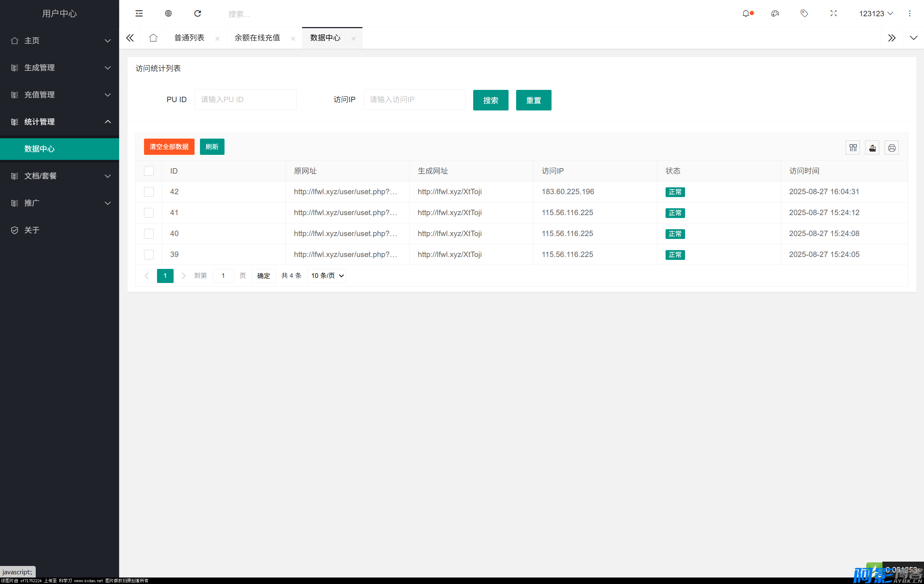Open the column filter grid icon

(x=853, y=148)
